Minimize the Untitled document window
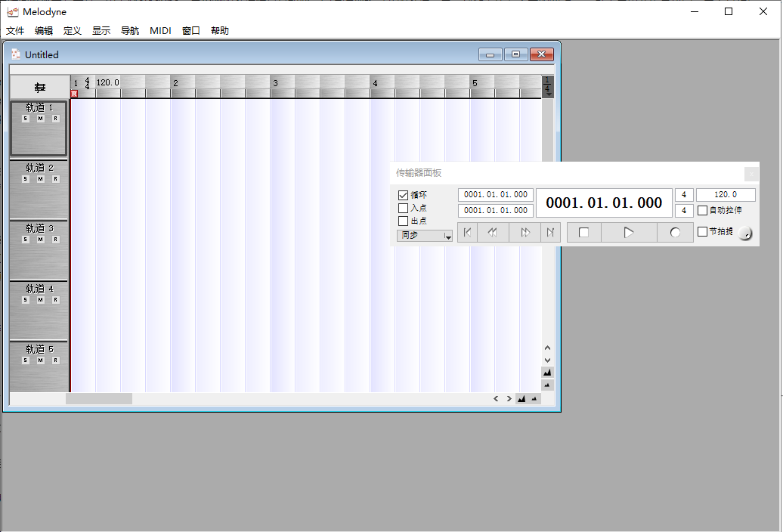Screen dimensions: 783x532 click(x=490, y=54)
